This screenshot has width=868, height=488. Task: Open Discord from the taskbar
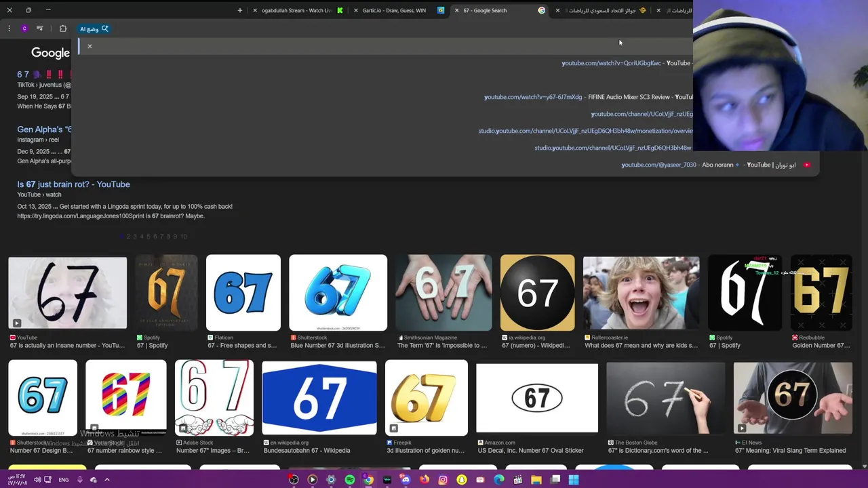pos(406,480)
